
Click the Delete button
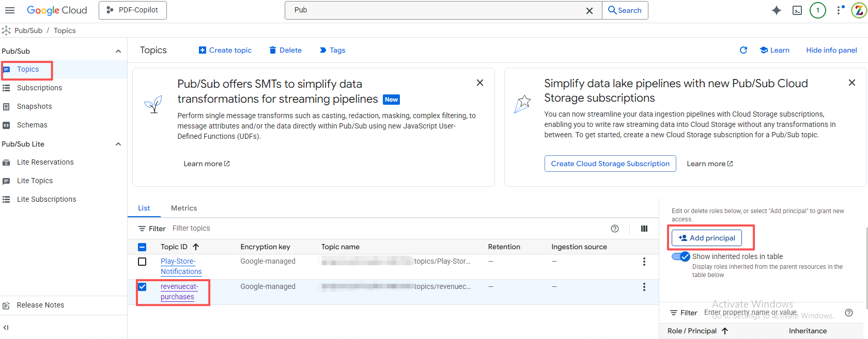click(x=285, y=50)
